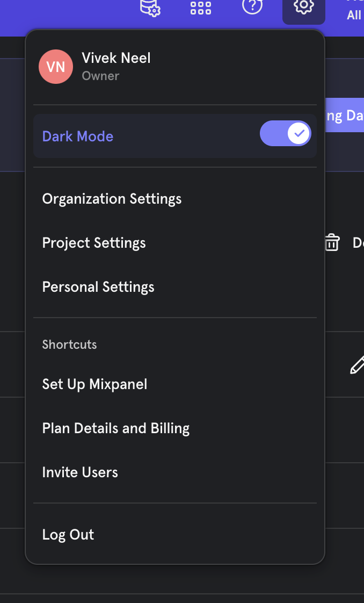Image resolution: width=364 pixels, height=603 pixels.
Task: Click the pencil edit icon
Action: 356,365
